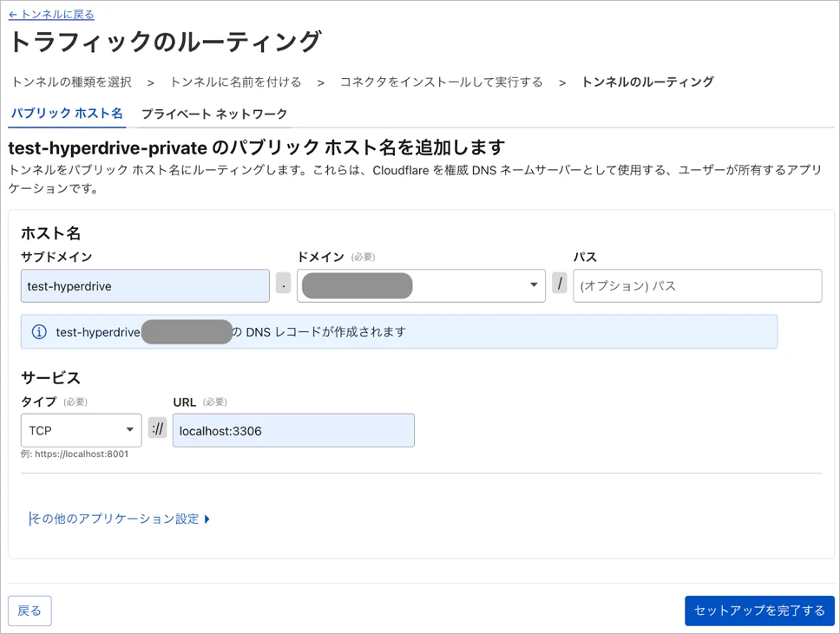This screenshot has height=634, width=840.
Task: Expand その他のアプリケーション設定 section
Action: 120,519
